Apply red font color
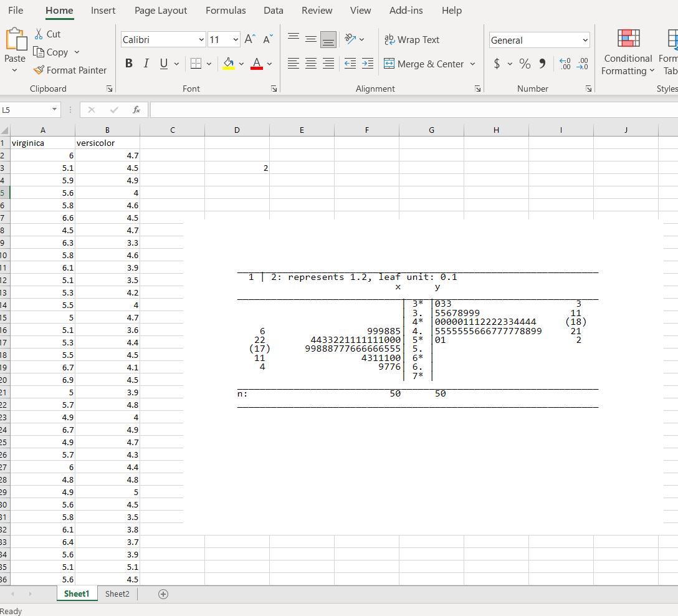Viewport: 678px width, 616px height. (257, 64)
